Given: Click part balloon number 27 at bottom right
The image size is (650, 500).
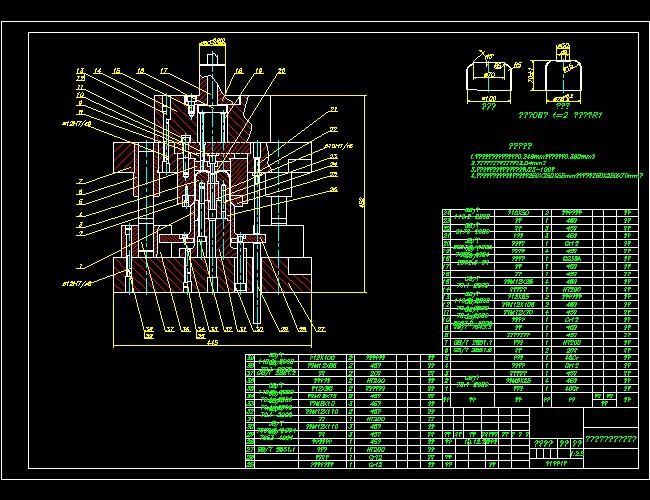Looking at the screenshot, I should (x=321, y=328).
